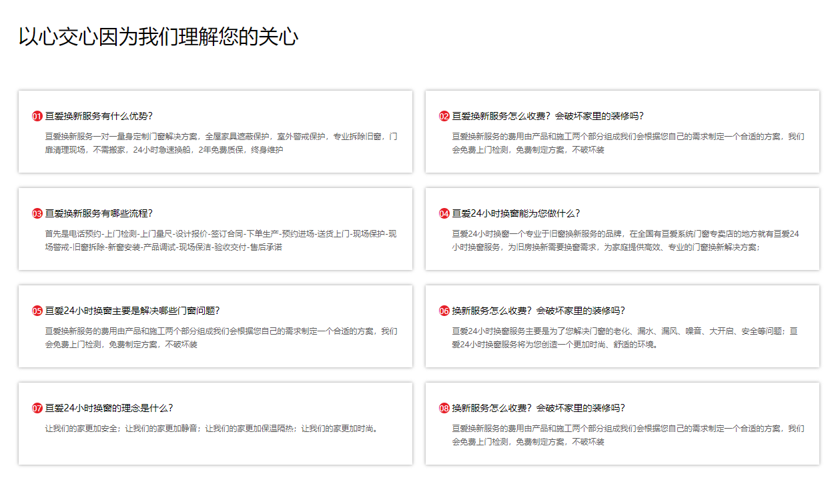The width and height of the screenshot is (834, 504).
Task: Click the red 06 number badge
Action: pos(444,311)
